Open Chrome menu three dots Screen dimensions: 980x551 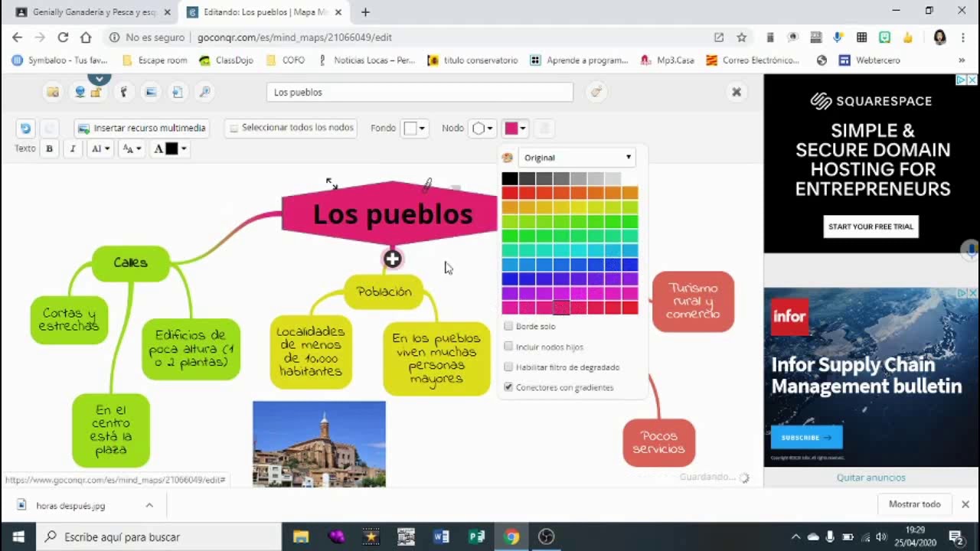tap(964, 37)
